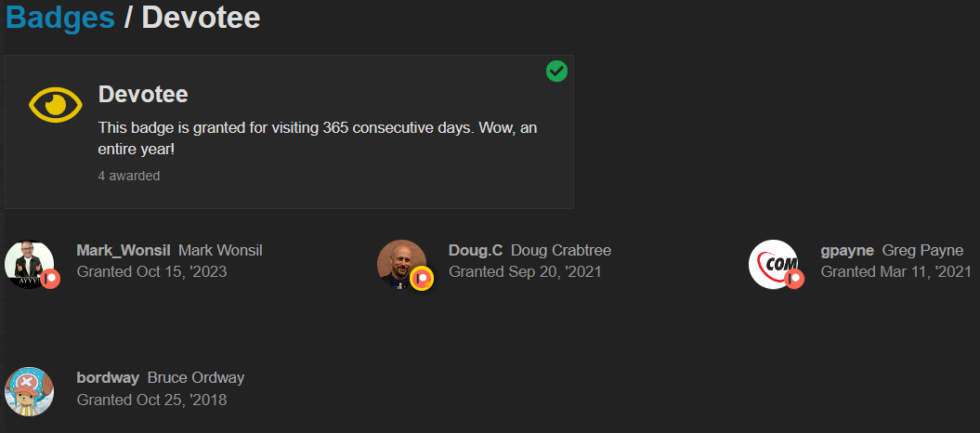This screenshot has height=433, width=980.
Task: Open bordway's cartoon avatar
Action: point(29,390)
